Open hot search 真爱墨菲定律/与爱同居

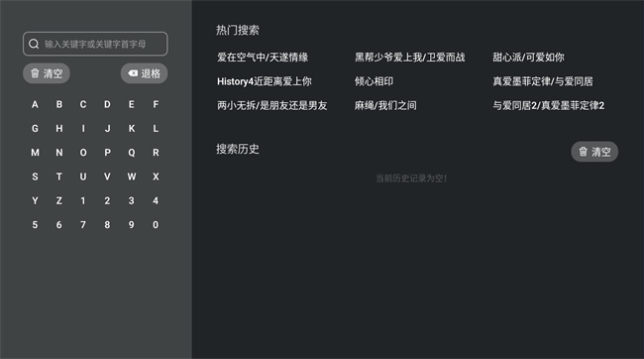[543, 81]
